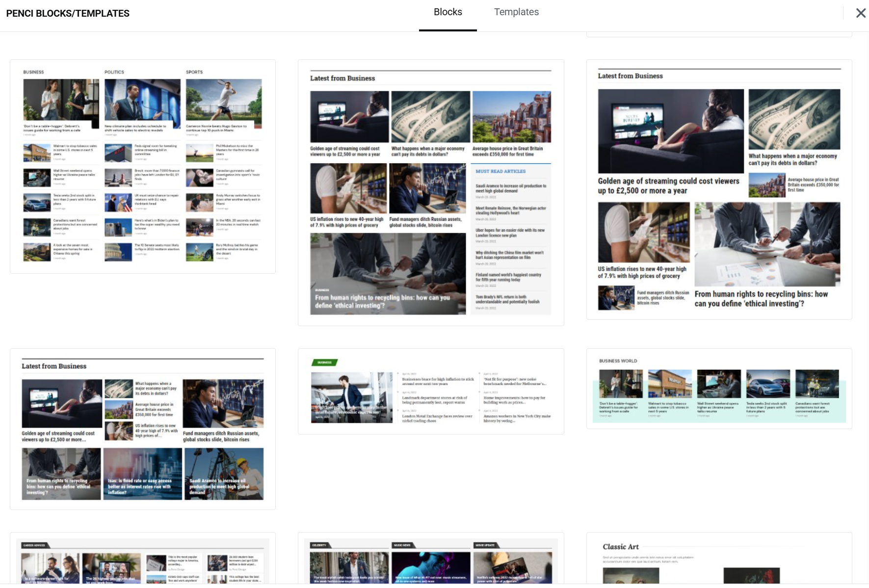Click the Must Read Articles heading
This screenshot has height=588, width=869.
[500, 171]
